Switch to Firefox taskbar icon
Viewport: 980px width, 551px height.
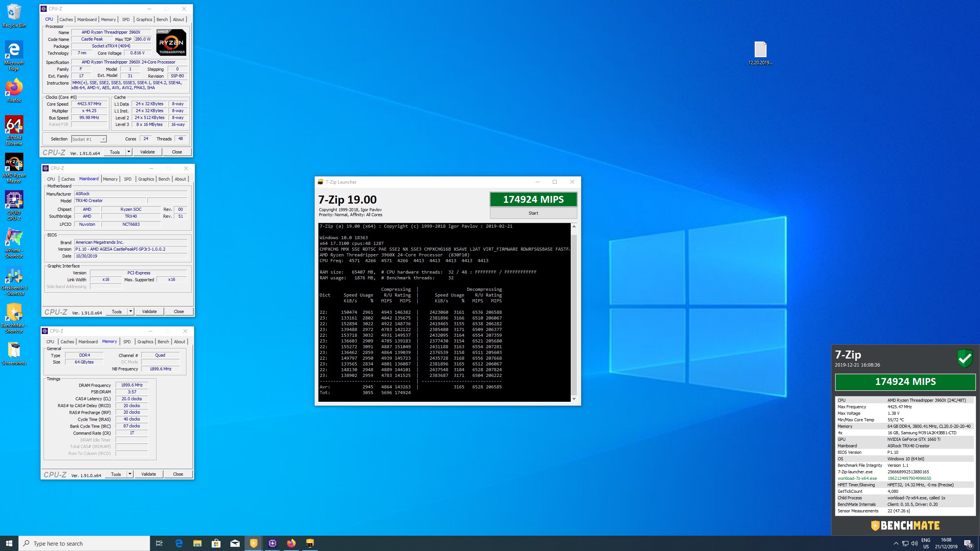pyautogui.click(x=291, y=543)
